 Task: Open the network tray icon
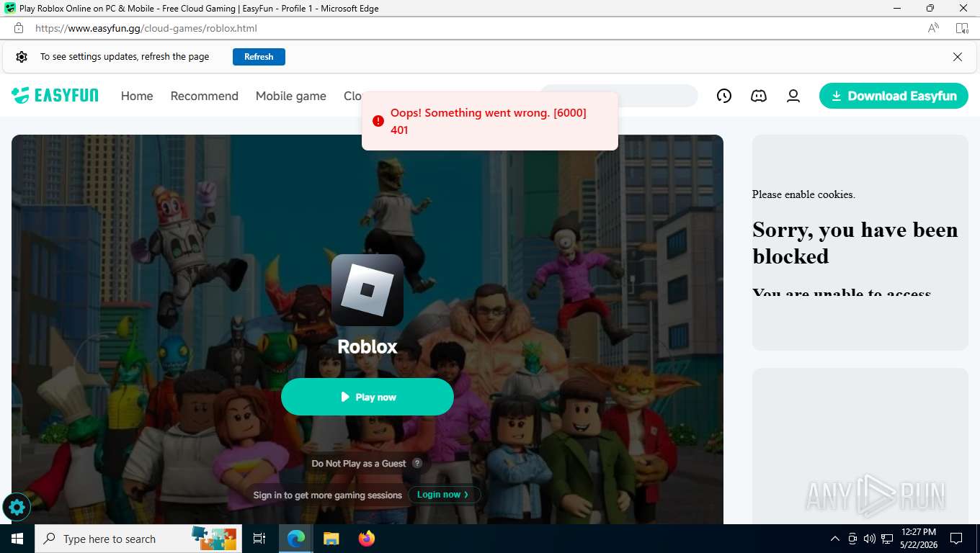pyautogui.click(x=887, y=539)
